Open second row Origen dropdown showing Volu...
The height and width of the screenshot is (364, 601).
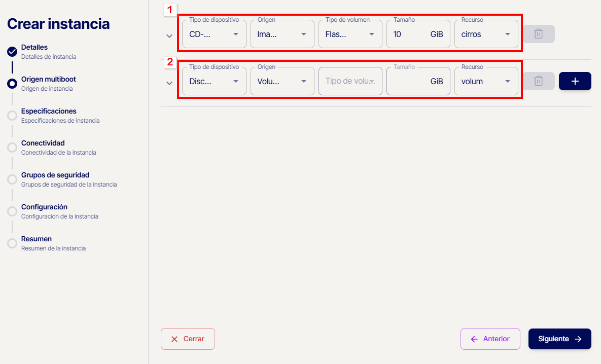(282, 82)
